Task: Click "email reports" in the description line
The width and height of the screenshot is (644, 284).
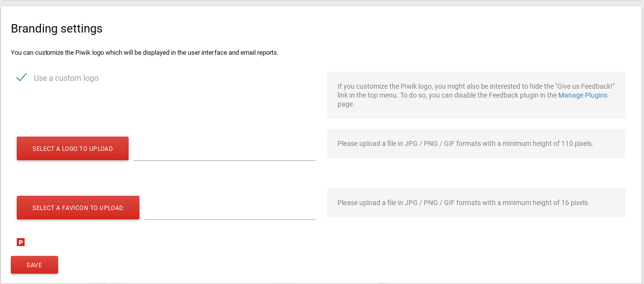Action: point(259,52)
